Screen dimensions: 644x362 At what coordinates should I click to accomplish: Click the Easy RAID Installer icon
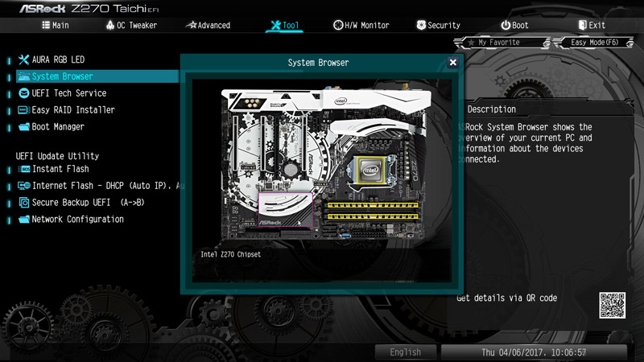tap(24, 110)
